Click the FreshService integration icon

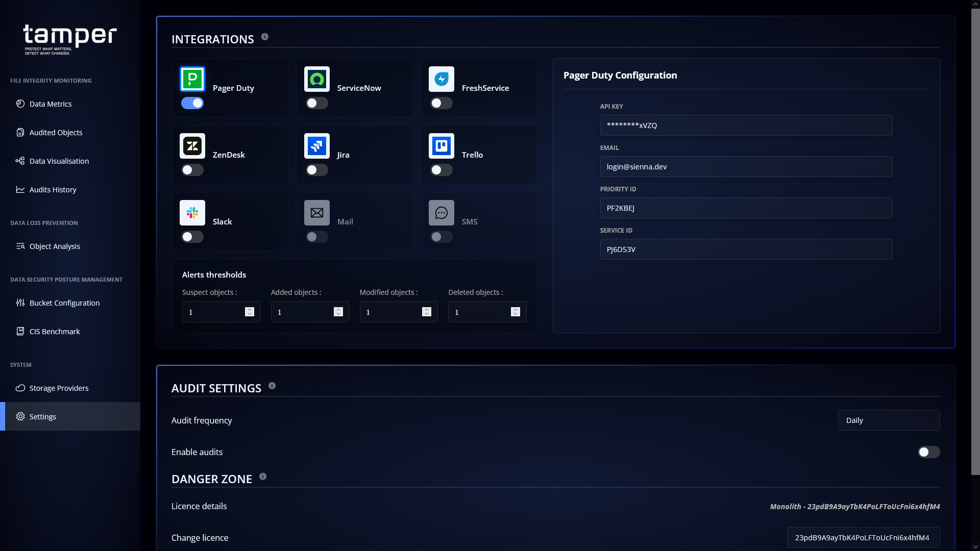pos(441,79)
